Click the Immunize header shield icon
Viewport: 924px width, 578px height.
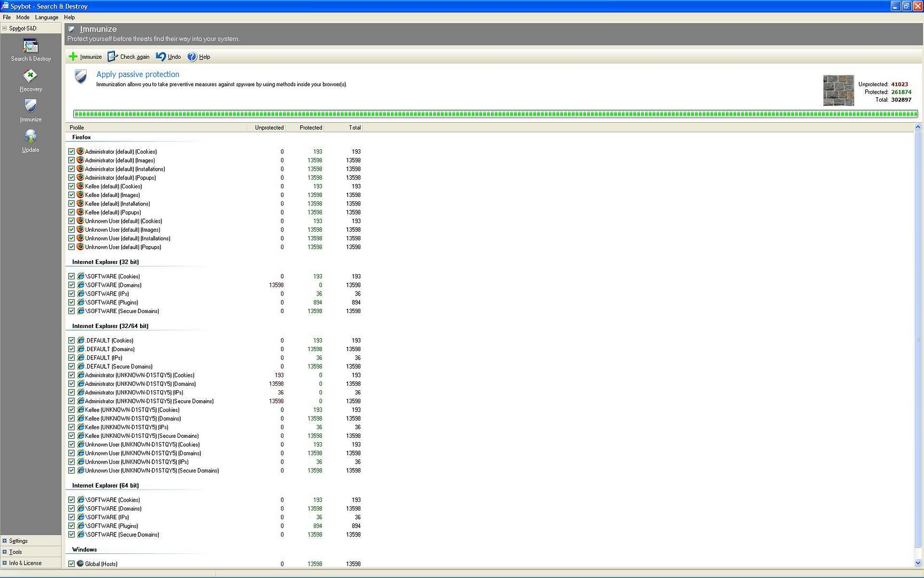(72, 29)
